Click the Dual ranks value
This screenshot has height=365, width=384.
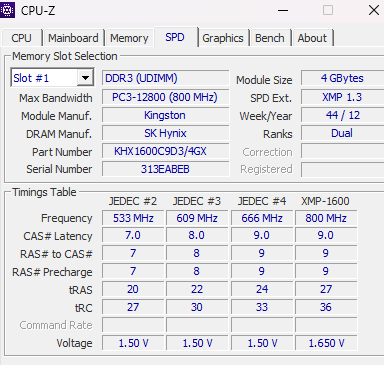click(x=342, y=133)
